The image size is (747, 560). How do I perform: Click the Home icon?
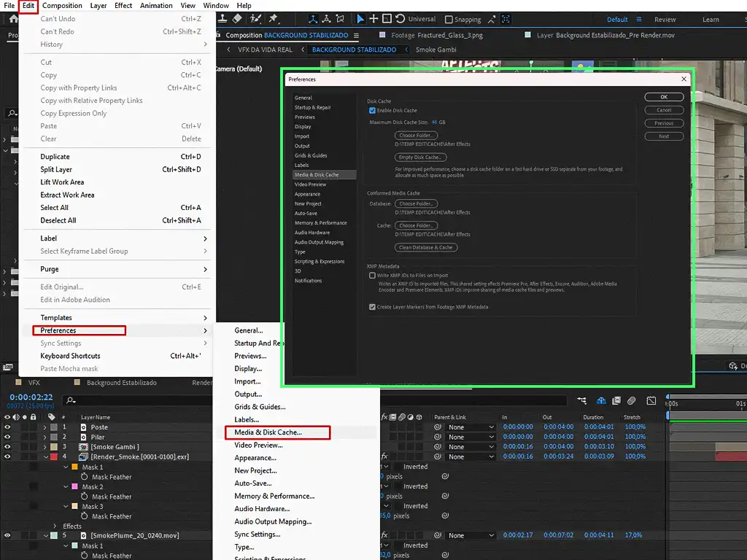click(13, 19)
